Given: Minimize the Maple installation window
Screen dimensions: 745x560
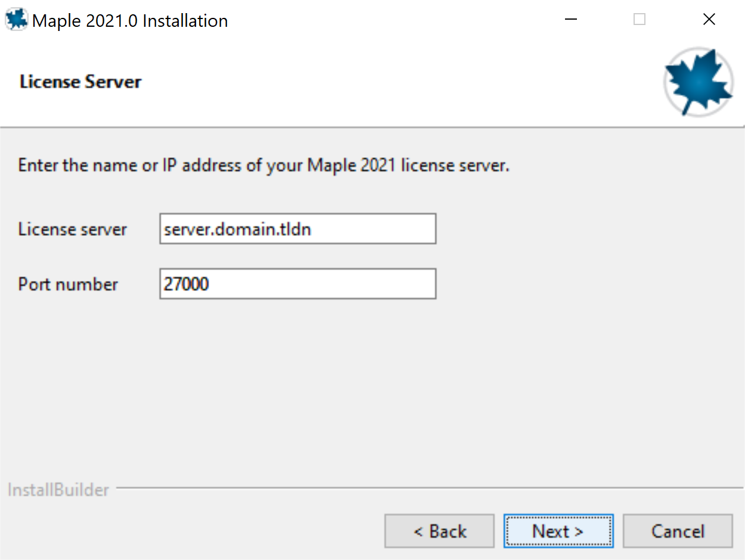Looking at the screenshot, I should point(571,20).
